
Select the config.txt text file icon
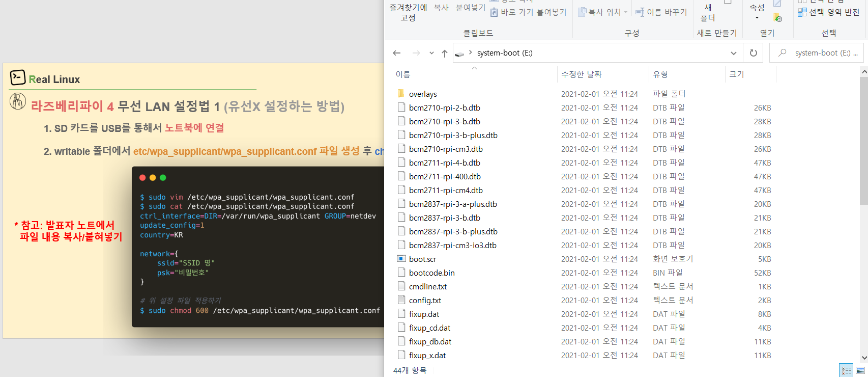point(401,300)
